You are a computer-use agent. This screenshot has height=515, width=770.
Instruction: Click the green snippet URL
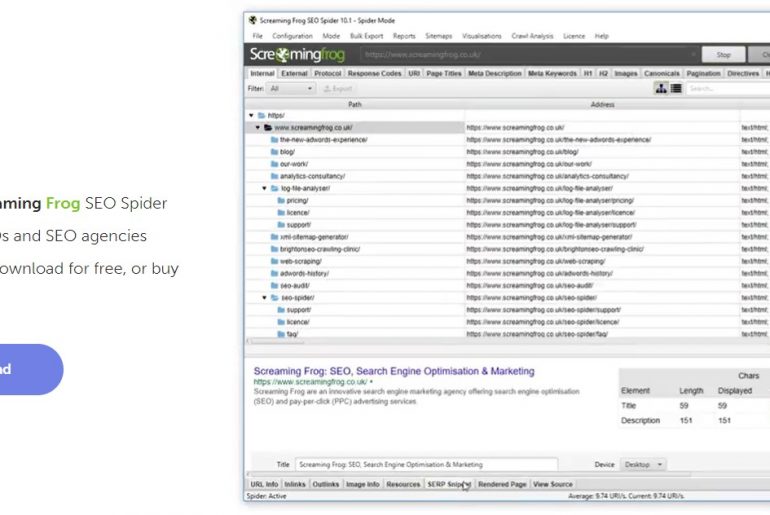310,381
